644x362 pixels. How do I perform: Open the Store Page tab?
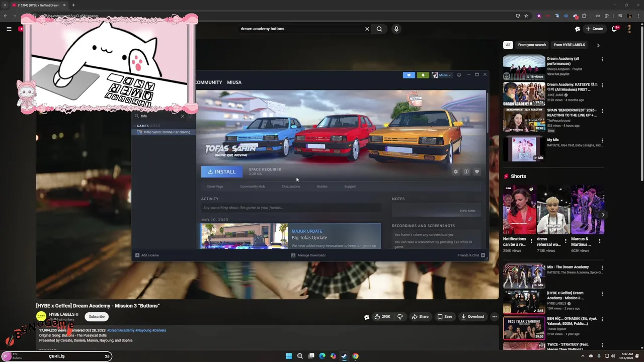(x=215, y=187)
